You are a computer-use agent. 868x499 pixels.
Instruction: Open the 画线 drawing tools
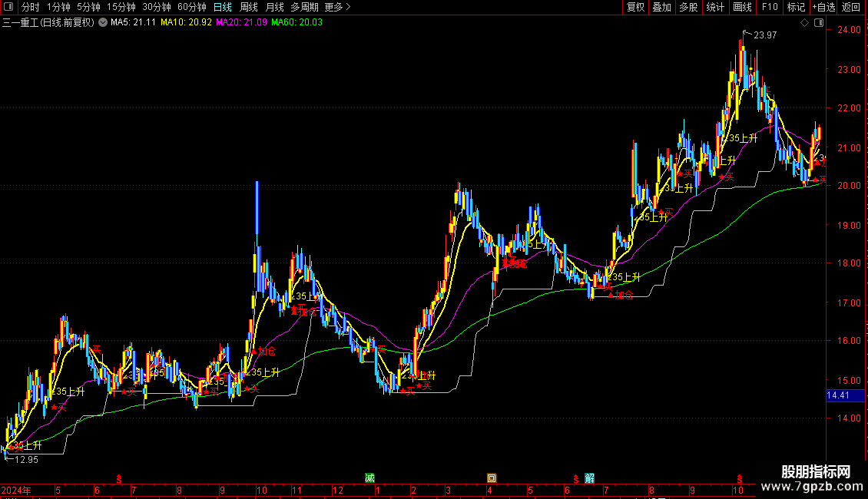point(742,7)
